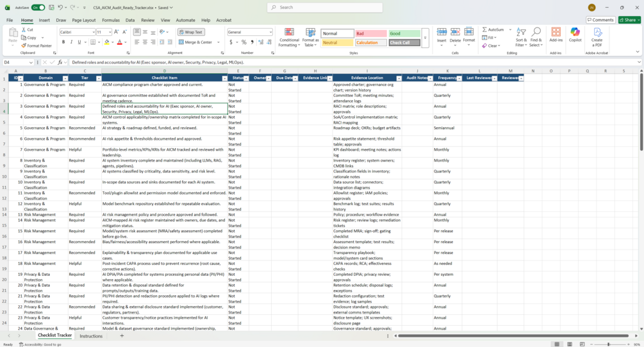Click the yellow Fill Color swatch
644x347 pixels.
point(107,42)
